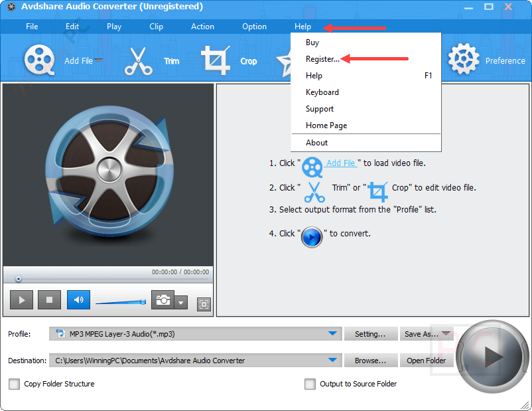
Task: Click the preview Play button
Action: [22, 299]
